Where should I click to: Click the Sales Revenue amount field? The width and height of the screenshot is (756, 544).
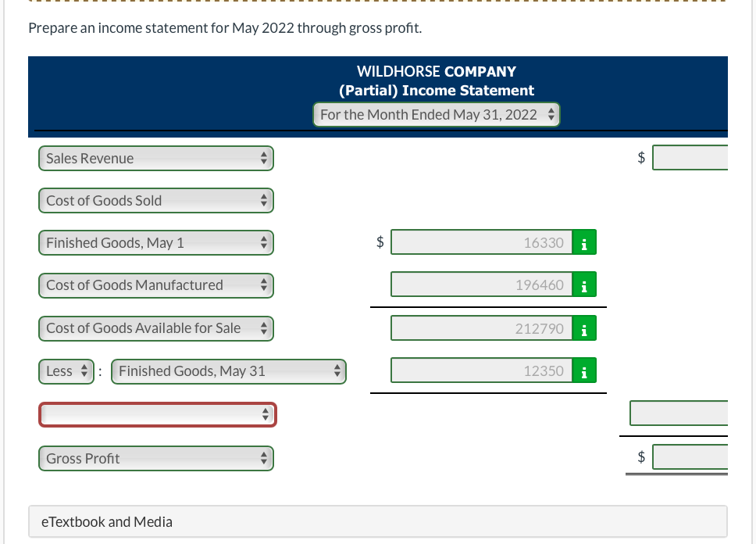690,157
